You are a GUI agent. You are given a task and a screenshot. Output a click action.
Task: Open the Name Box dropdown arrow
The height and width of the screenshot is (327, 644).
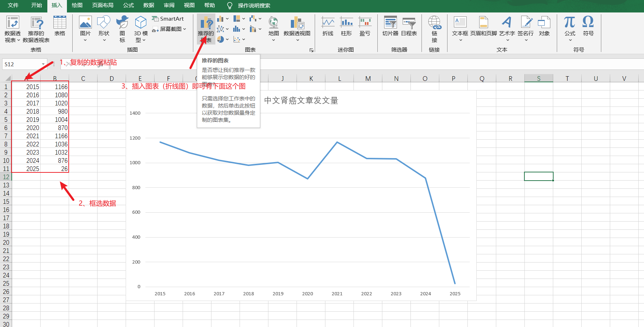43,64
